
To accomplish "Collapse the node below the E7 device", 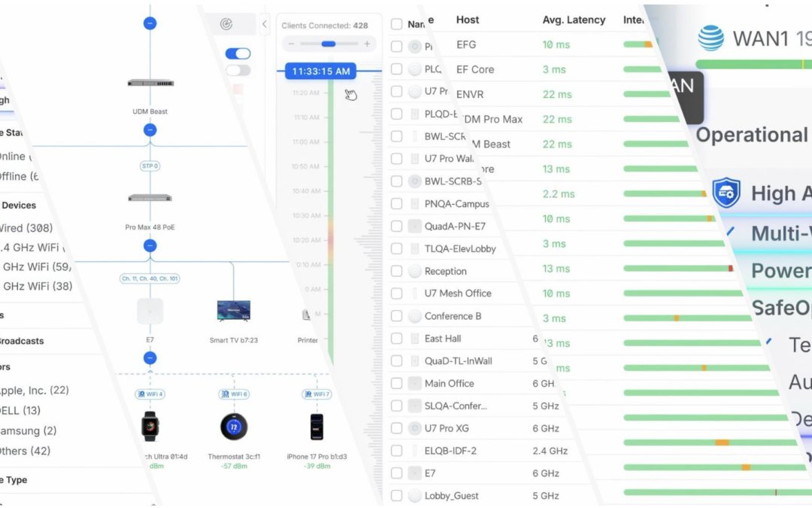I will click(x=150, y=357).
